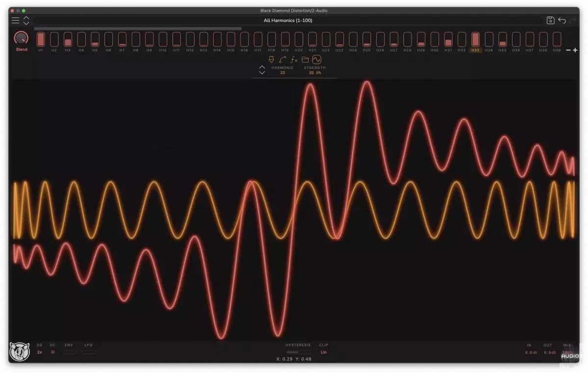Change Clip mode Lin

[324, 352]
